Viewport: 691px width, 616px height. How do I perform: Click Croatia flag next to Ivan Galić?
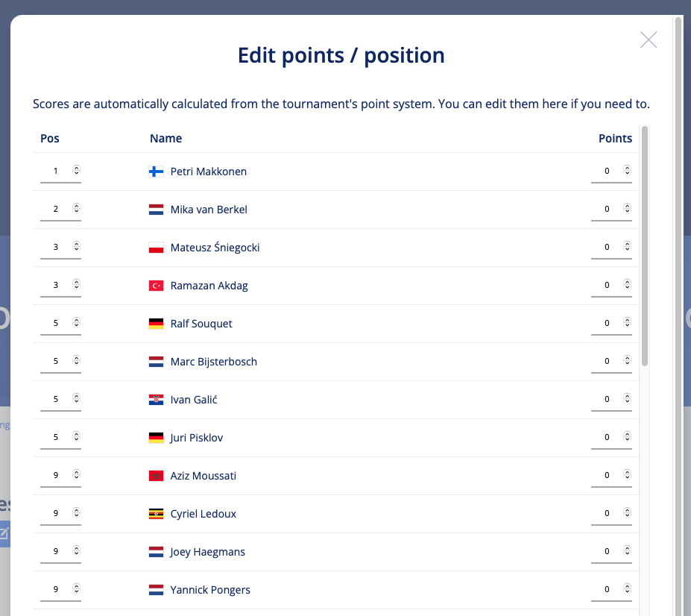point(156,400)
